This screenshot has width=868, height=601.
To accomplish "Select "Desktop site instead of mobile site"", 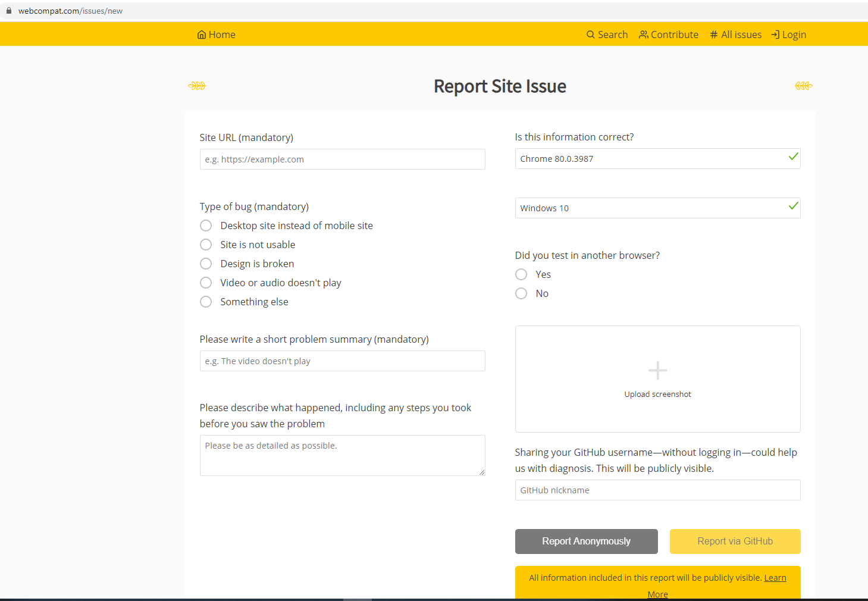I will (206, 226).
